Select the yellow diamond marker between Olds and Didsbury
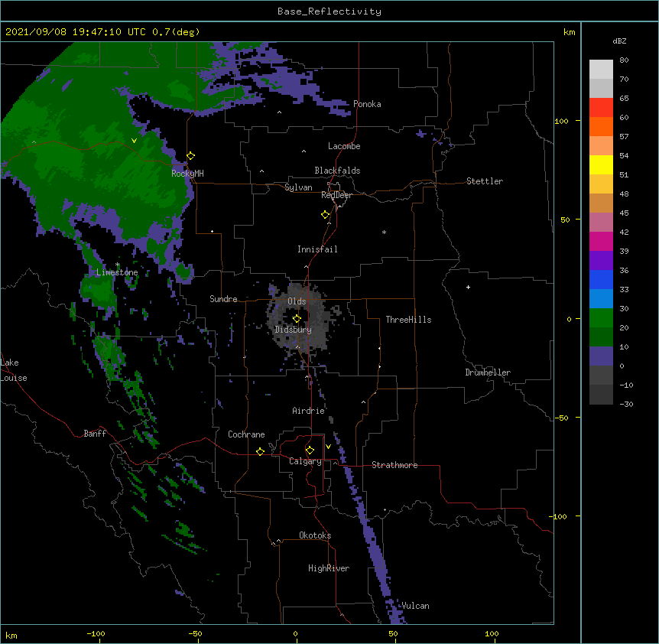 [x=297, y=318]
